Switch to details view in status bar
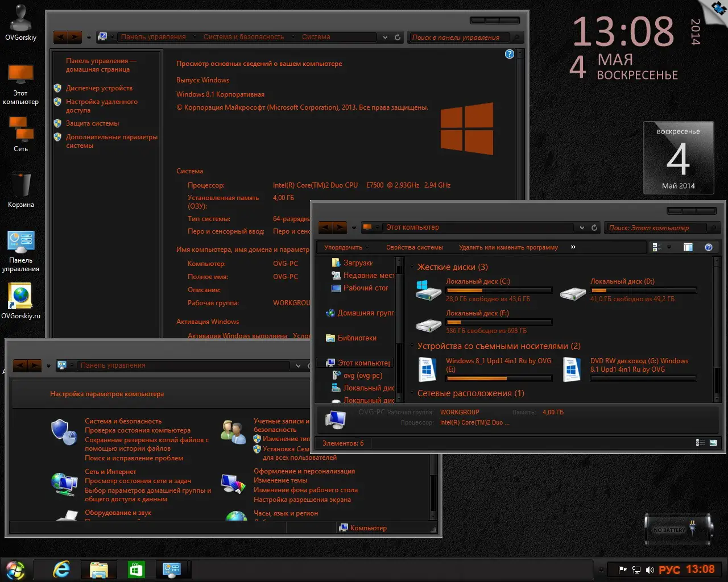 tap(701, 443)
